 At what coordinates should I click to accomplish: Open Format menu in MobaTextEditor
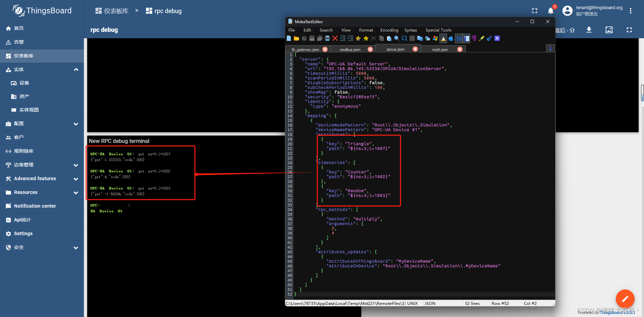pos(366,30)
